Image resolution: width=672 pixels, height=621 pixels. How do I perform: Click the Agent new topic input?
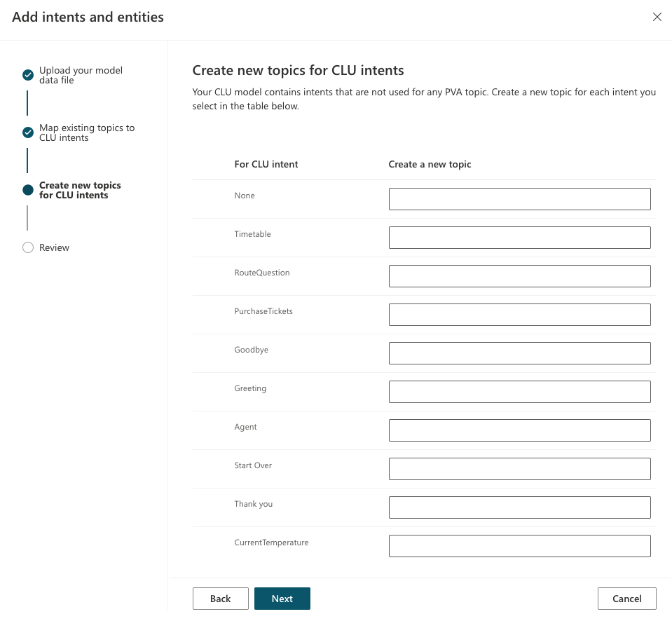tap(519, 430)
